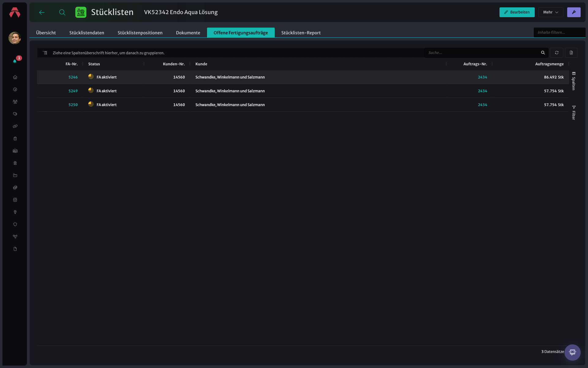Refresh the table data
This screenshot has height=368, width=588.
556,53
